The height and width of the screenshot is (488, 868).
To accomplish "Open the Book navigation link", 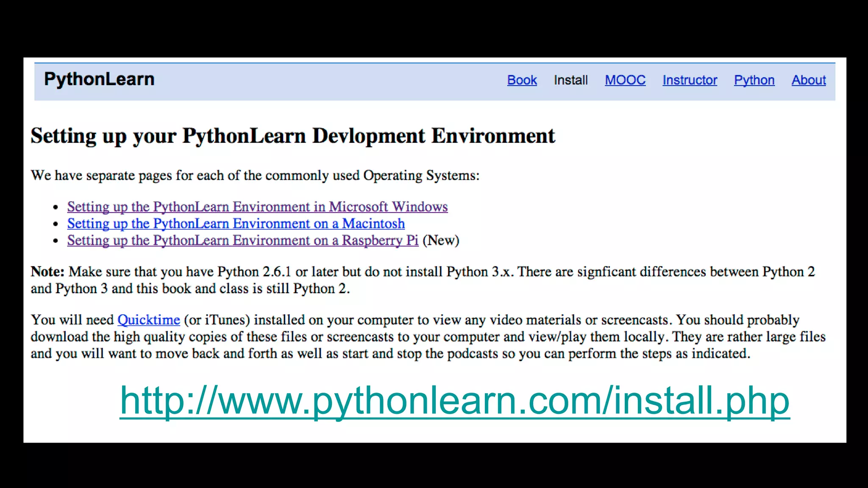I will [x=522, y=80].
